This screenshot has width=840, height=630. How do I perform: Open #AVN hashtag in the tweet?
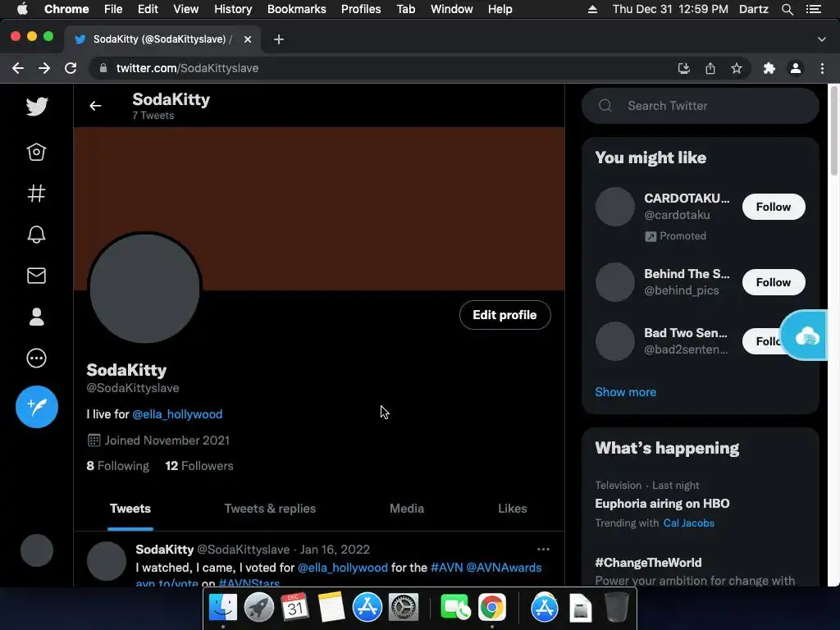(x=446, y=568)
